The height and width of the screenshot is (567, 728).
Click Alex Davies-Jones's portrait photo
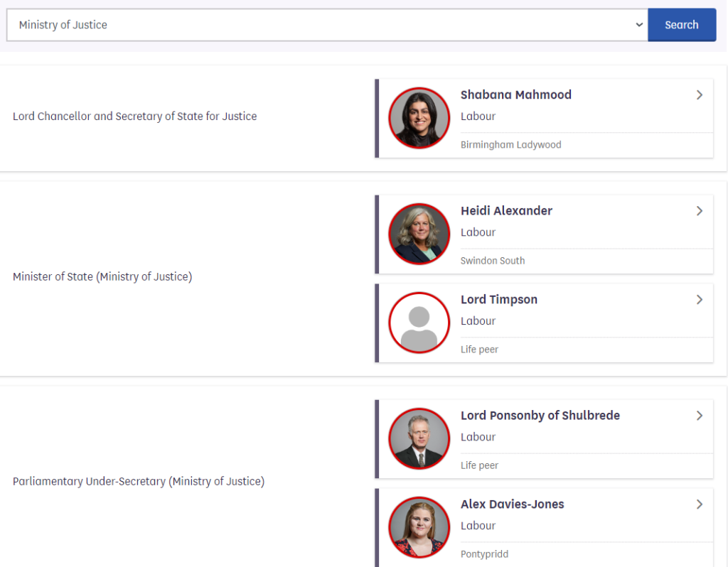coord(419,527)
